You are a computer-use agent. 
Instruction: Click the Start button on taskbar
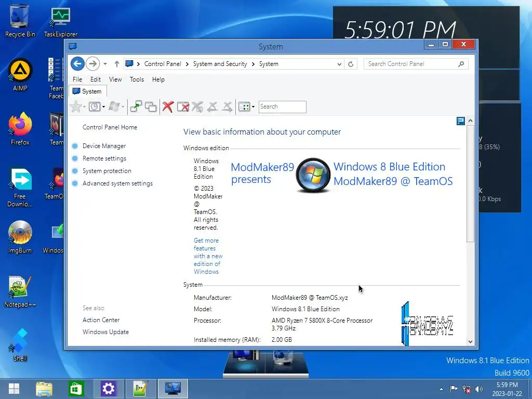tap(14, 389)
